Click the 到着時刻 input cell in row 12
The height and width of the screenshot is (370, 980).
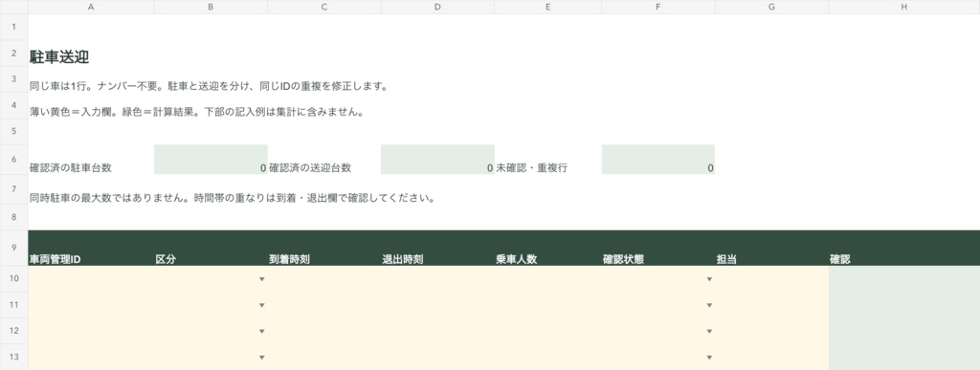[324, 332]
